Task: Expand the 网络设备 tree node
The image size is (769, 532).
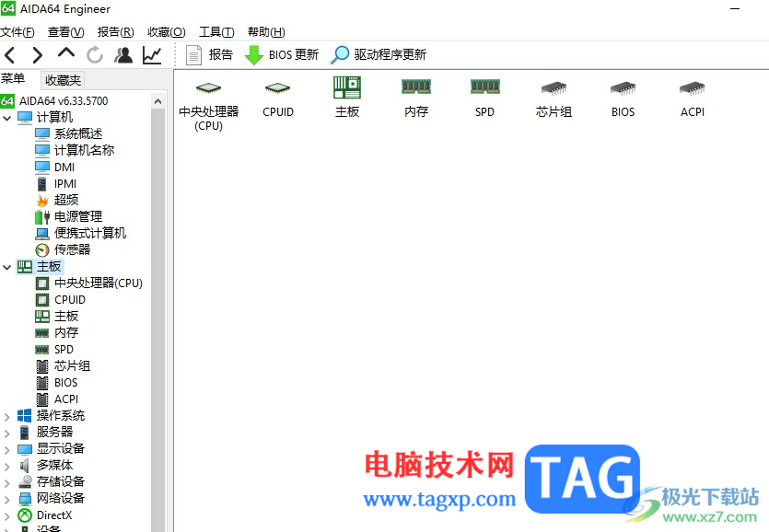Action: [6, 500]
